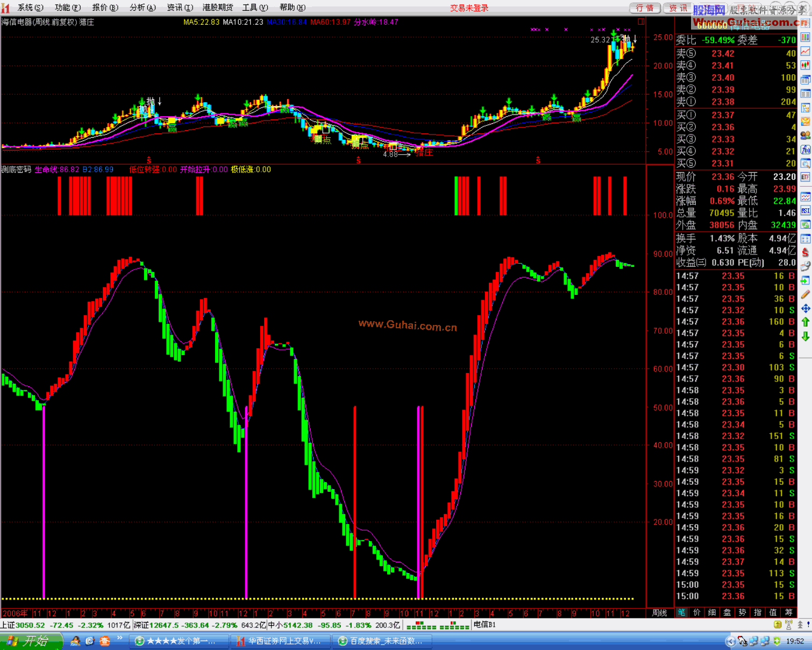This screenshot has width=812, height=650.
Task: Select the 值 tab below trade list
Action: [x=773, y=612]
